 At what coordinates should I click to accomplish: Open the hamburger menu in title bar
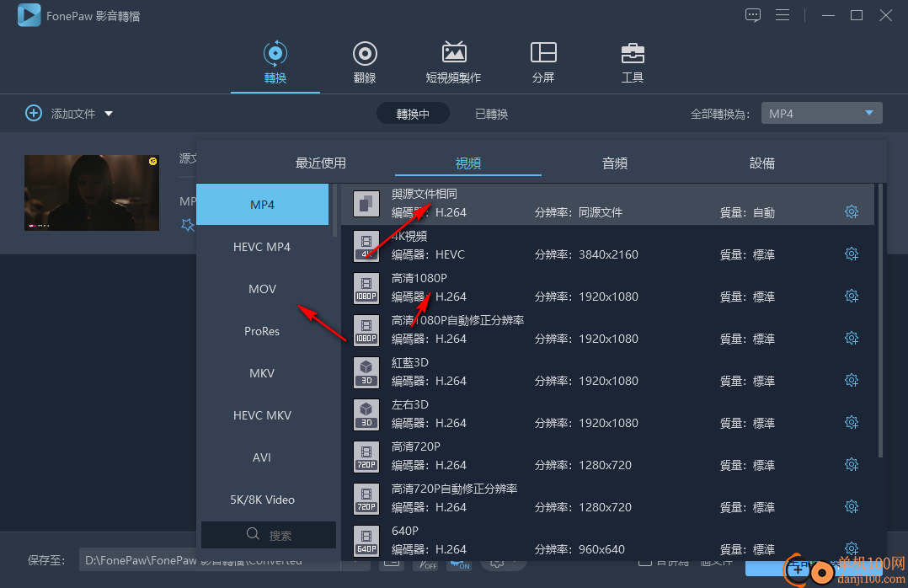pos(782,15)
